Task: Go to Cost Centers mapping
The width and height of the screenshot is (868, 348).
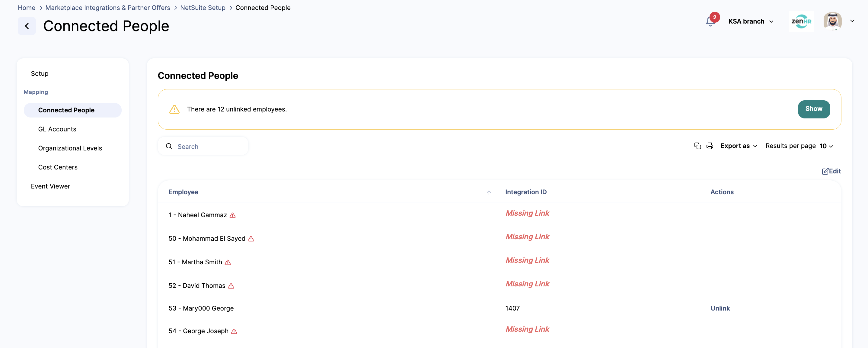Action: (x=58, y=167)
